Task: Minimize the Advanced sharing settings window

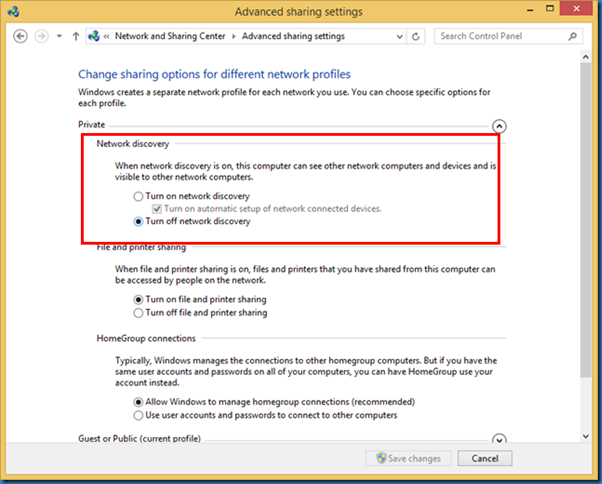Action: point(530,10)
